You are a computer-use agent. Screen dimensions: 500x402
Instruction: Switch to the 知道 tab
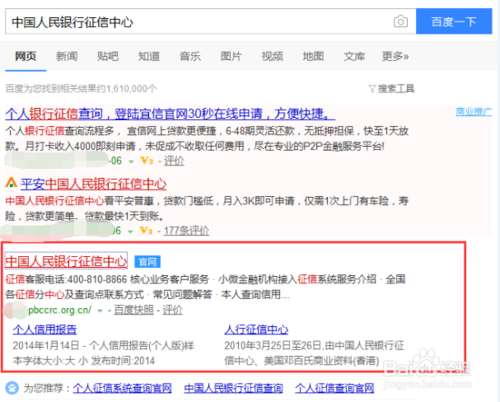pyautogui.click(x=149, y=56)
